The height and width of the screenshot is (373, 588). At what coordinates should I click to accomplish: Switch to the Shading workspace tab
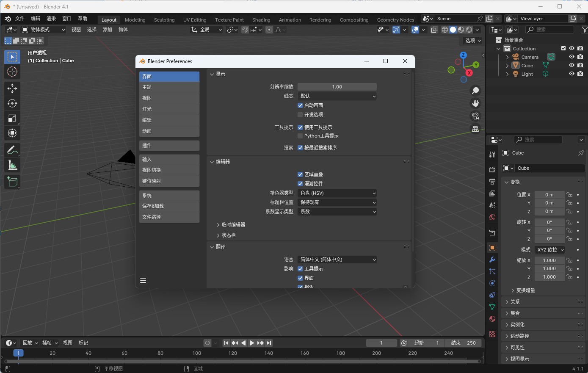(x=261, y=19)
